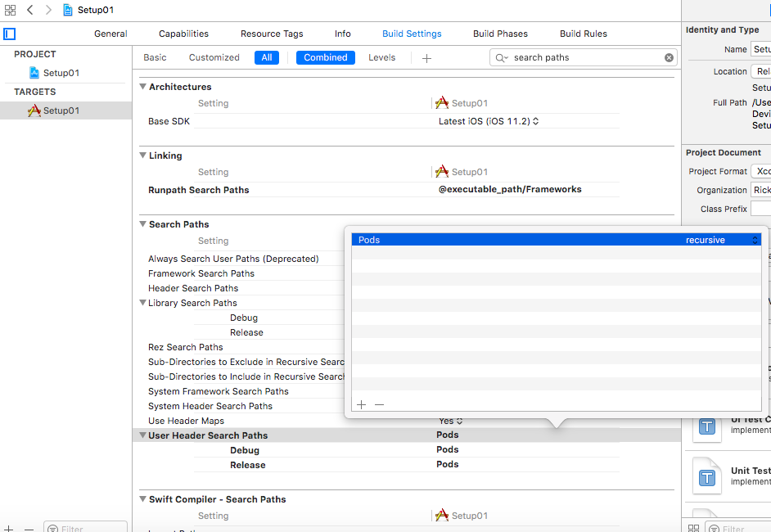
Task: Select Header Search Paths row
Action: [193, 288]
